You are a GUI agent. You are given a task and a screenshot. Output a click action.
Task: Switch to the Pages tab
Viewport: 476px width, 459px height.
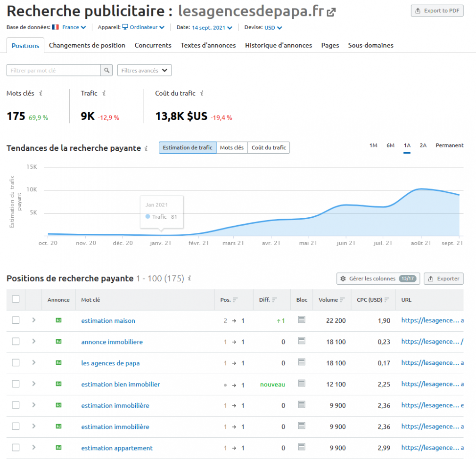[330, 46]
